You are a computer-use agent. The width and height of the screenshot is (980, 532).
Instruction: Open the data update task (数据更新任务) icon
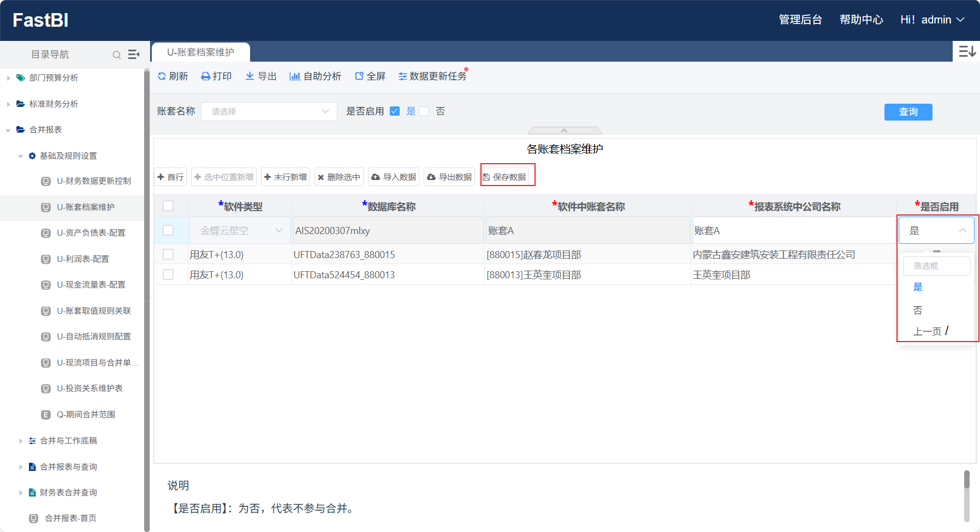(x=402, y=76)
